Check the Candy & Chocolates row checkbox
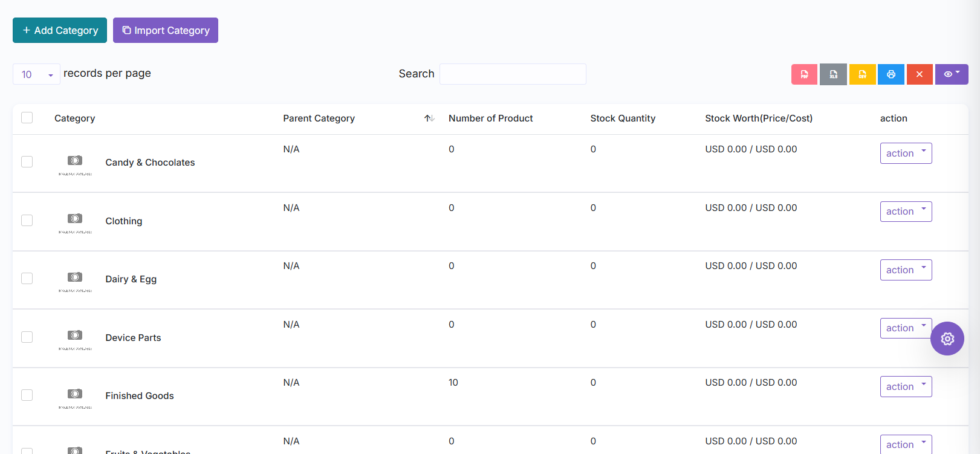Image resolution: width=980 pixels, height=454 pixels. click(x=27, y=162)
